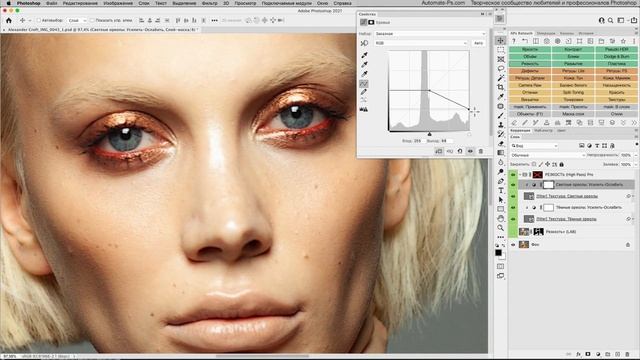Click the Split Toning button

point(573,92)
